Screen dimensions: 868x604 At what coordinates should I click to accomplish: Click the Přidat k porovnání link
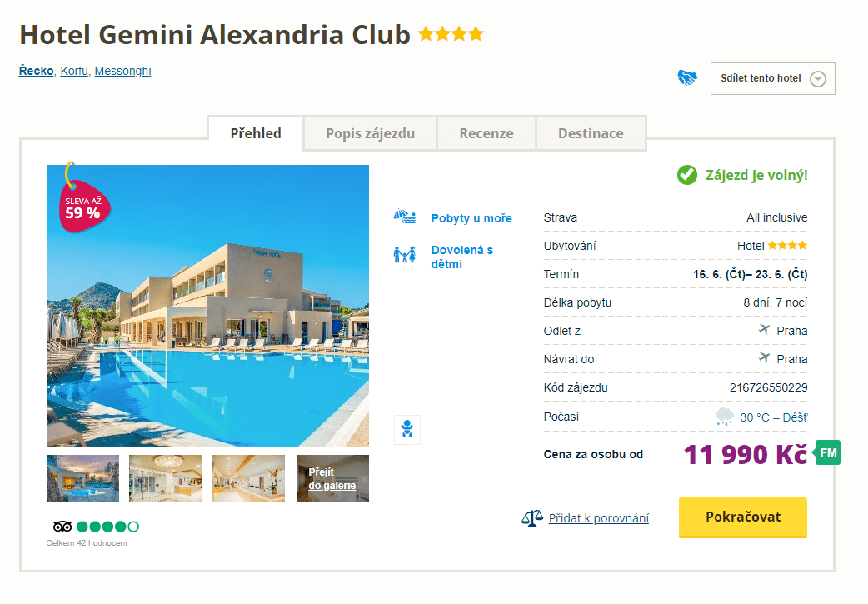point(598,518)
